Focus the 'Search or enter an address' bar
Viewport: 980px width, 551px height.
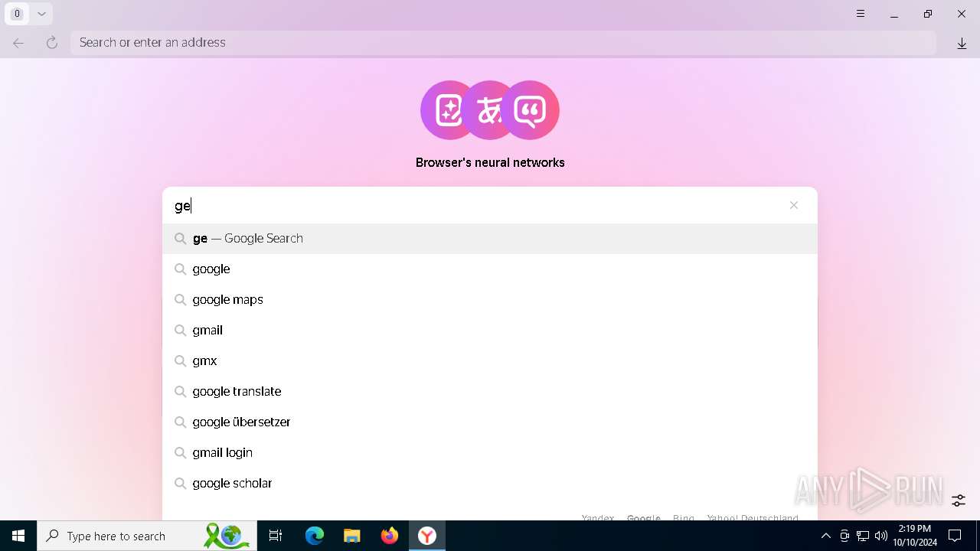[503, 43]
